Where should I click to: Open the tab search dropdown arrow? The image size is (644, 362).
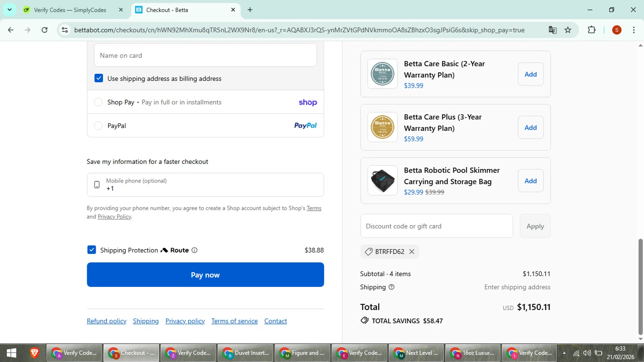(x=9, y=10)
